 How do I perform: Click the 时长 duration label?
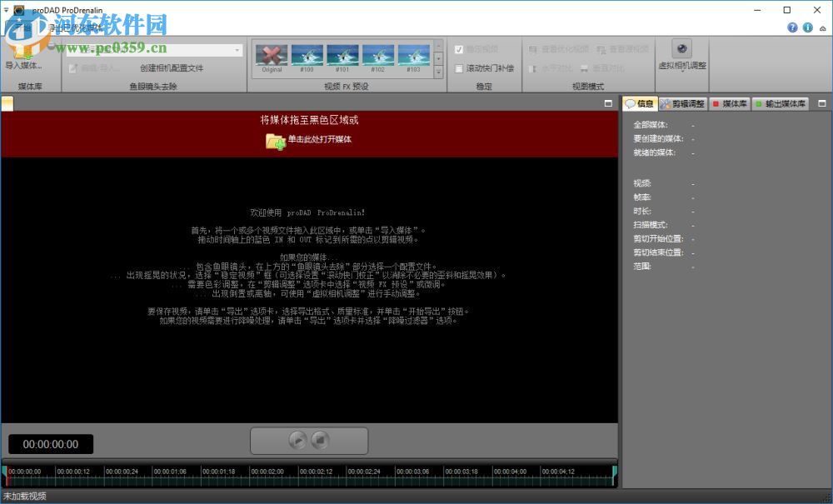(641, 211)
